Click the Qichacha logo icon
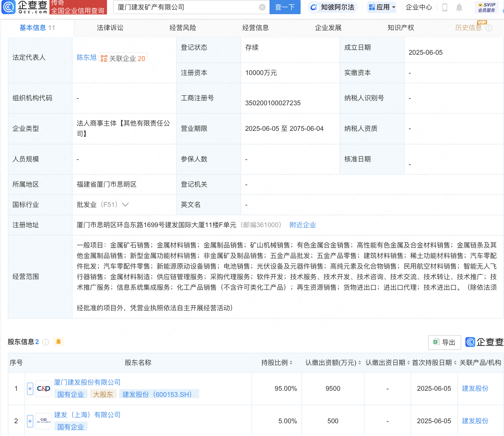The height and width of the screenshot is (436, 504). tap(9, 7)
